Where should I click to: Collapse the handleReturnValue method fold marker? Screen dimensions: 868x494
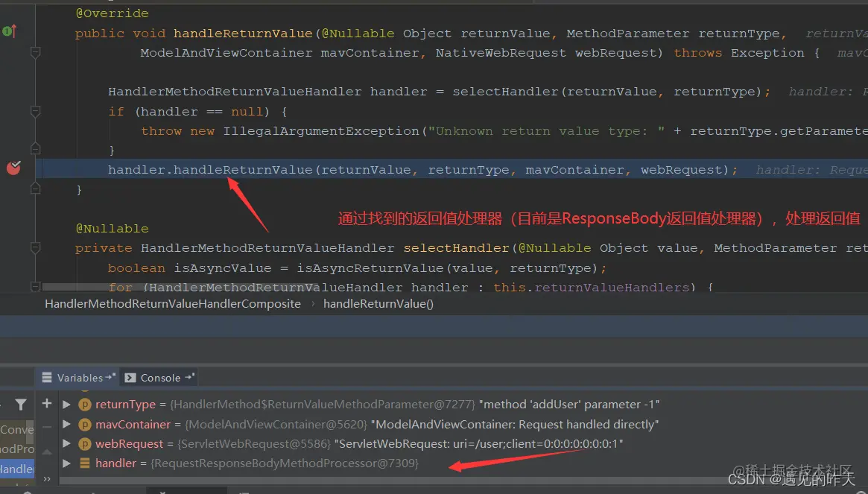(x=36, y=53)
